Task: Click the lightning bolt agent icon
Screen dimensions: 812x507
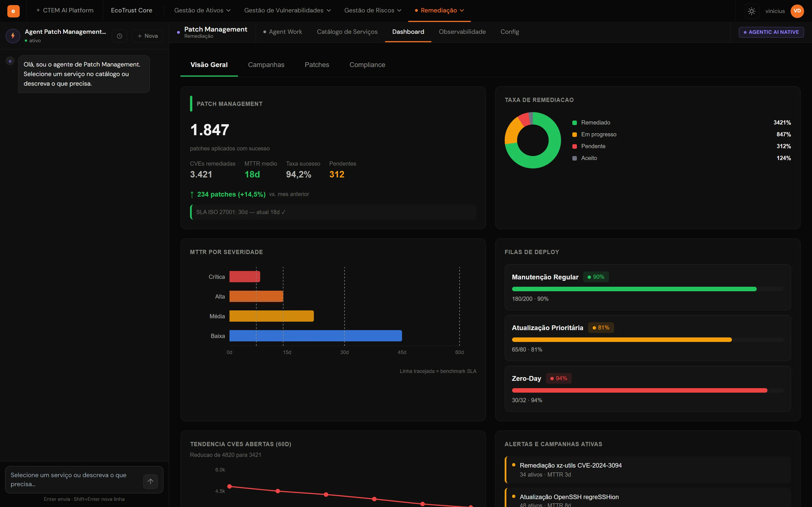Action: (13, 35)
